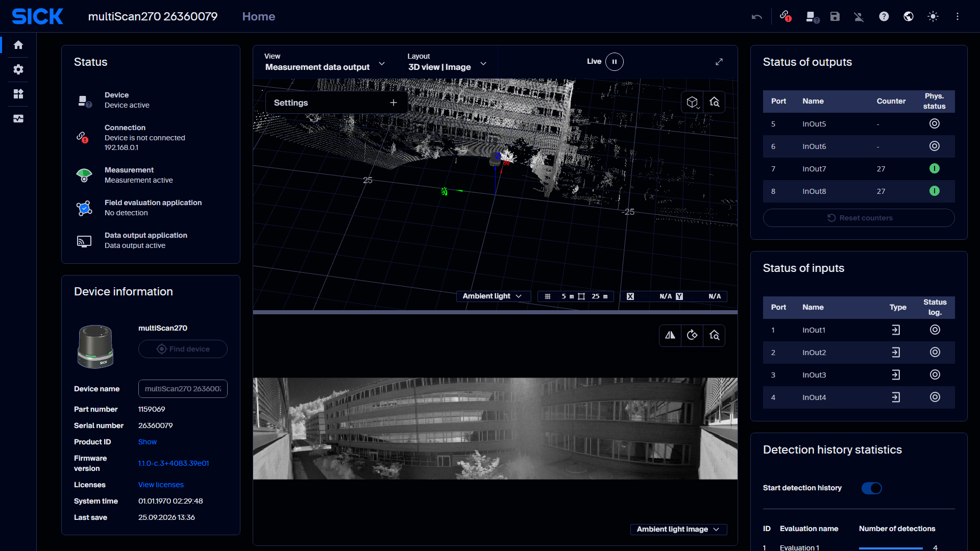Click the Device name input field
The height and width of the screenshot is (551, 980).
coord(183,389)
